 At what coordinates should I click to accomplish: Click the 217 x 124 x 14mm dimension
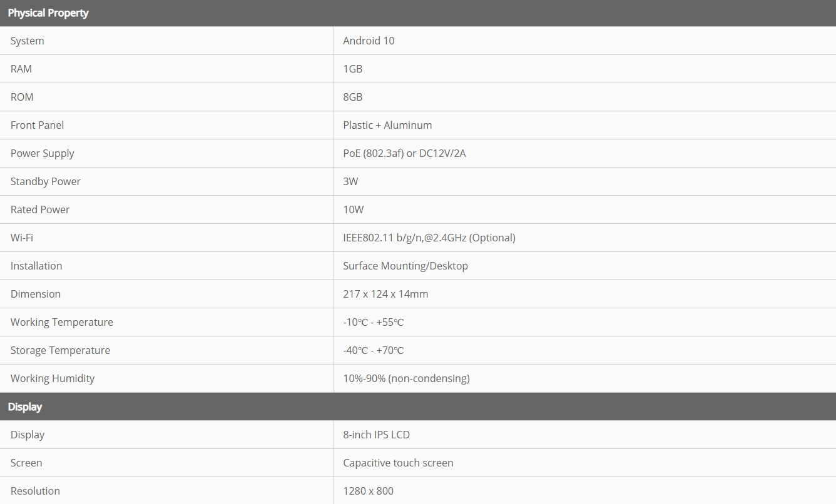[x=385, y=294]
